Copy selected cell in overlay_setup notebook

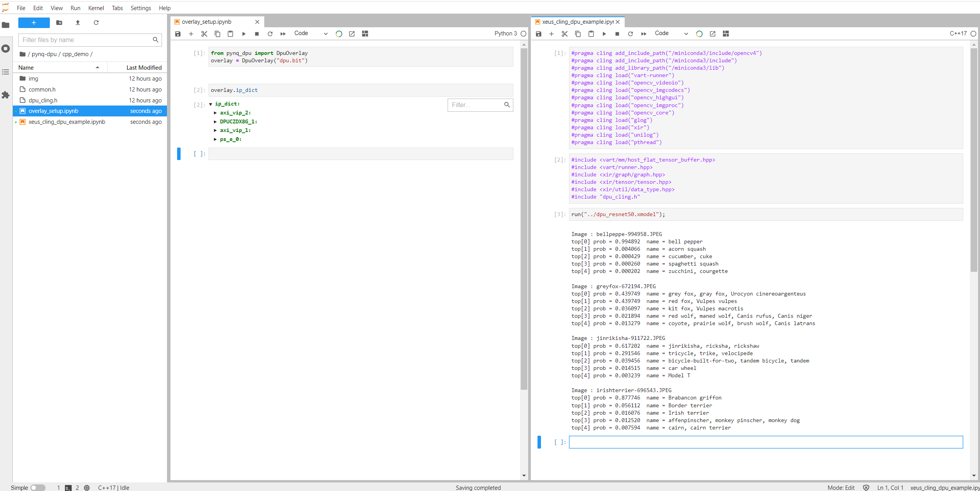click(x=218, y=34)
